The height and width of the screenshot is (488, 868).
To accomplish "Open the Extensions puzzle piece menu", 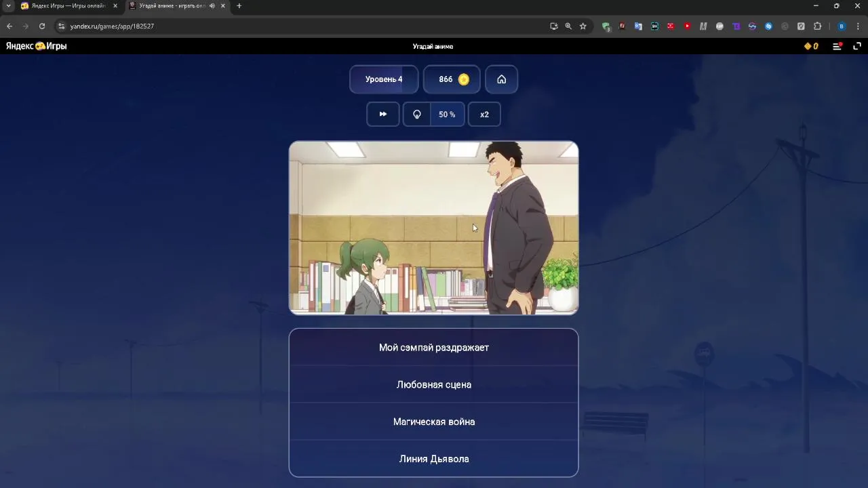I will (817, 26).
